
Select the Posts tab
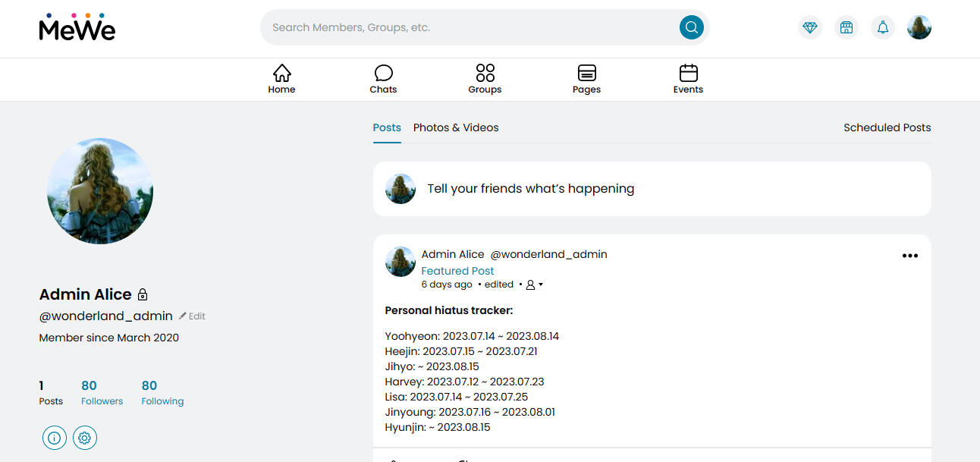pos(387,127)
